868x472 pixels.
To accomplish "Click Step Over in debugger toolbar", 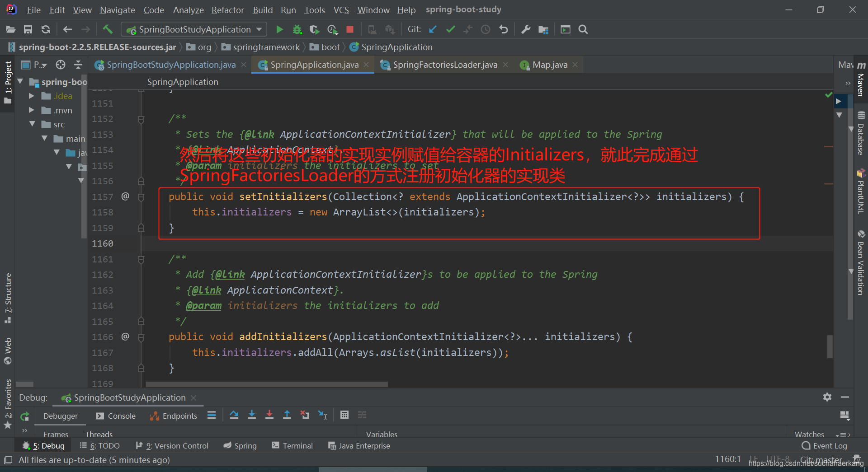I will tap(234, 415).
